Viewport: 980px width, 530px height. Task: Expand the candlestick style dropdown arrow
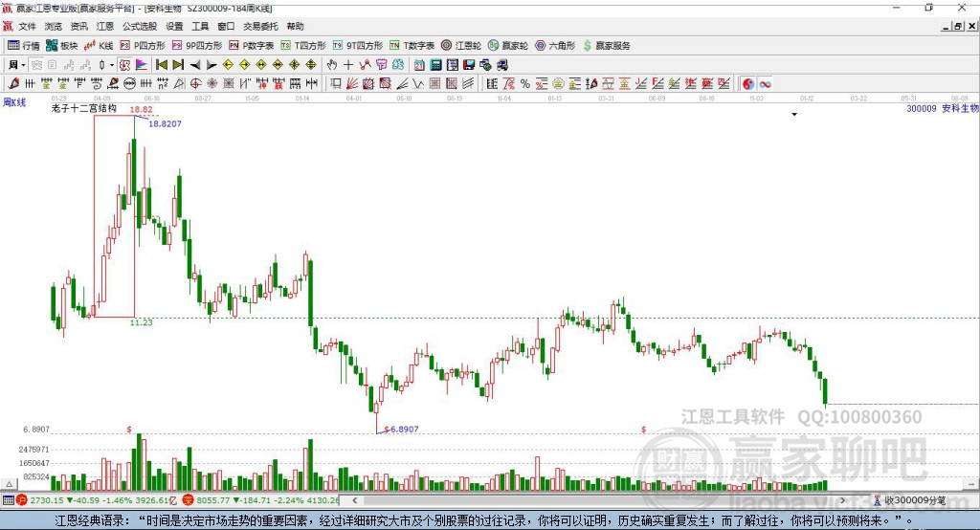112,65
